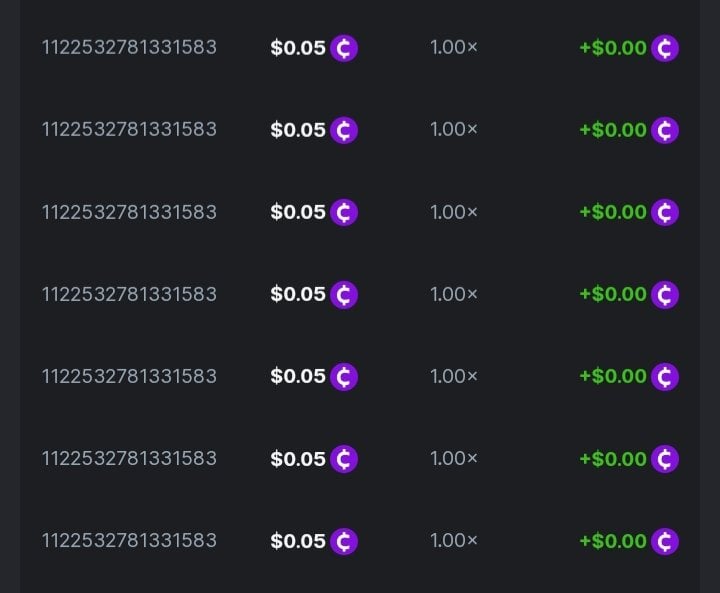Tap the bet amount coin icon in last row

(x=344, y=541)
